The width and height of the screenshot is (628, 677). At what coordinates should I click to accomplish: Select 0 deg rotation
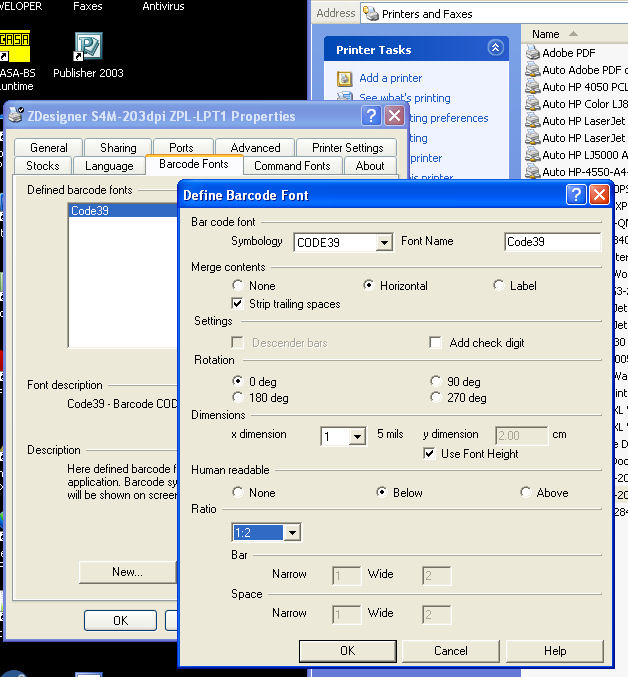[237, 381]
